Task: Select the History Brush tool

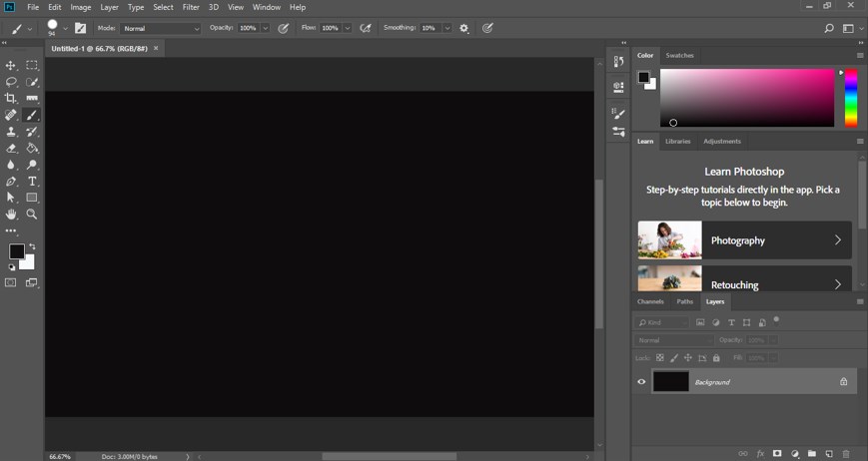Action: [x=32, y=132]
